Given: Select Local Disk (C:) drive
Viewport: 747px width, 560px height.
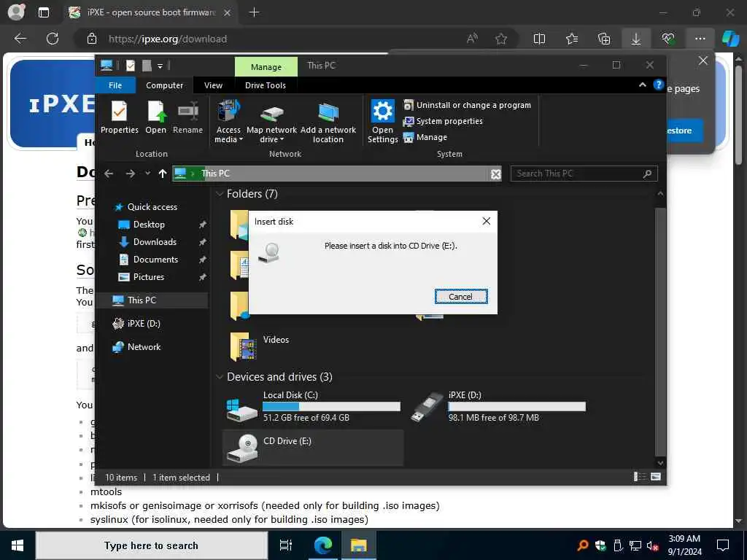Looking at the screenshot, I should click(x=313, y=406).
